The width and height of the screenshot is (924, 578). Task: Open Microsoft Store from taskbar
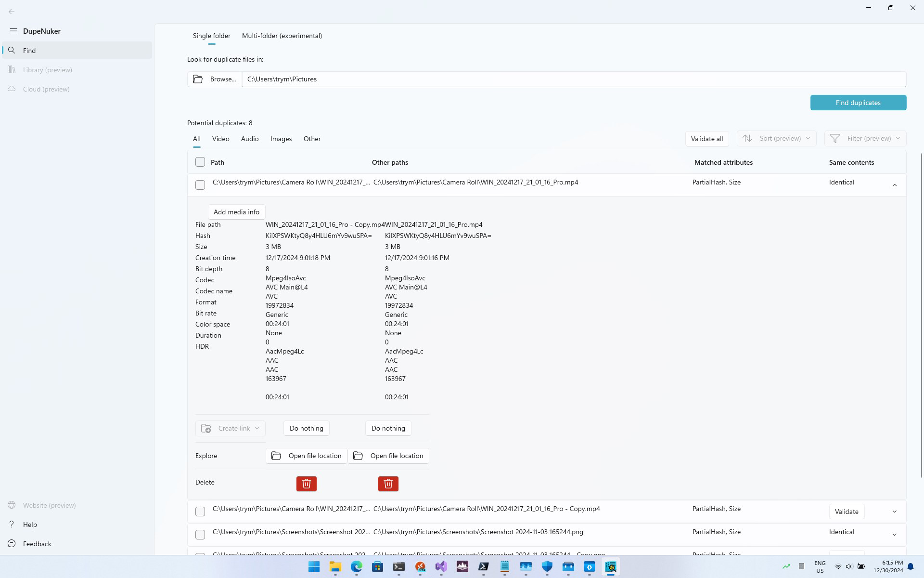click(x=377, y=567)
